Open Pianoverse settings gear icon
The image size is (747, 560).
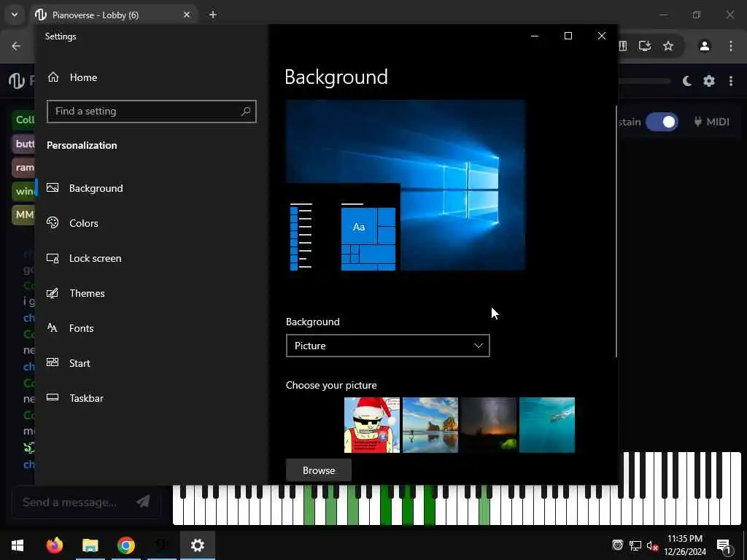pos(709,81)
